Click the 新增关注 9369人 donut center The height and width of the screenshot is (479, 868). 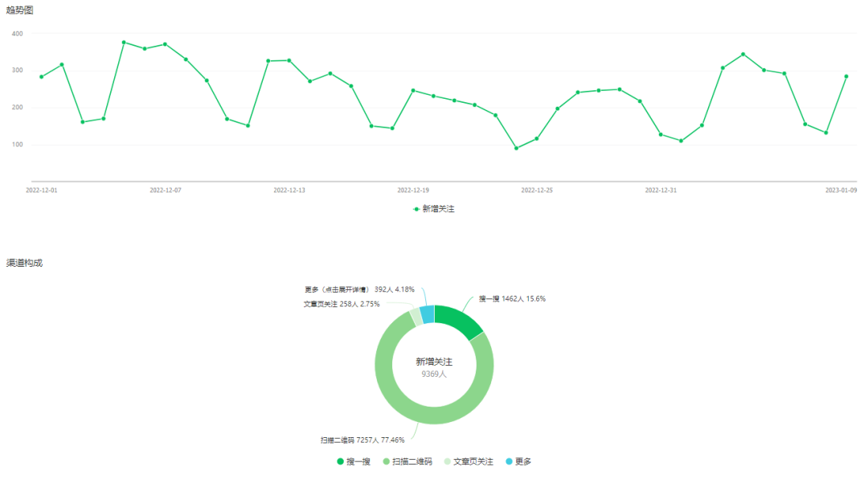pos(434,368)
